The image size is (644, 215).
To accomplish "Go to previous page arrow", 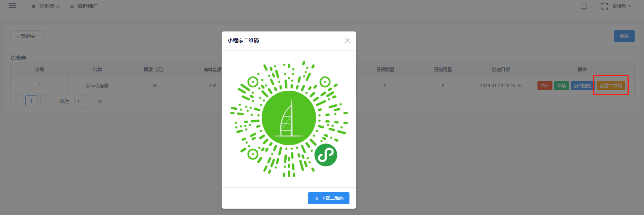I will (x=16, y=102).
